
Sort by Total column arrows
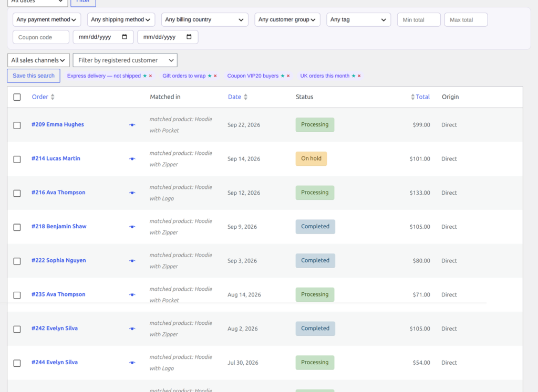click(413, 97)
